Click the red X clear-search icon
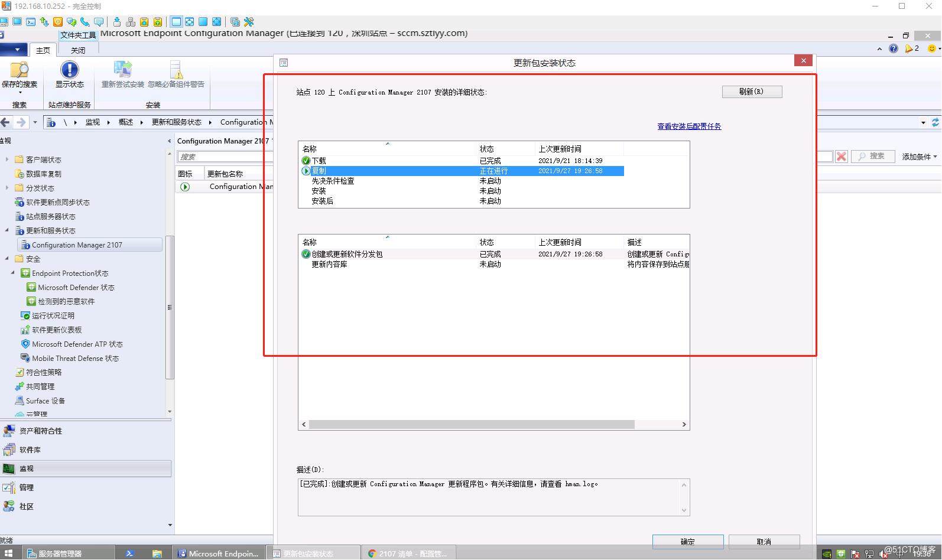 842,157
